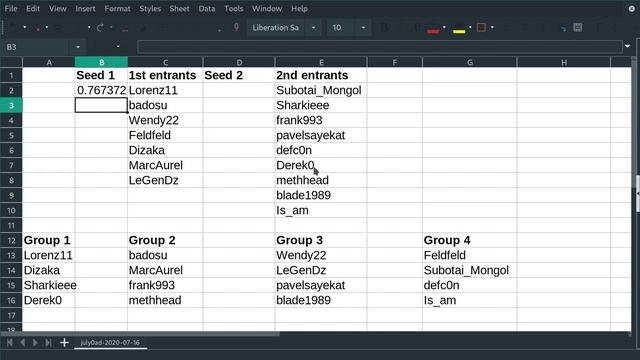Screen dimensions: 640x360
Task: Select column E header
Action: click(x=321, y=62)
